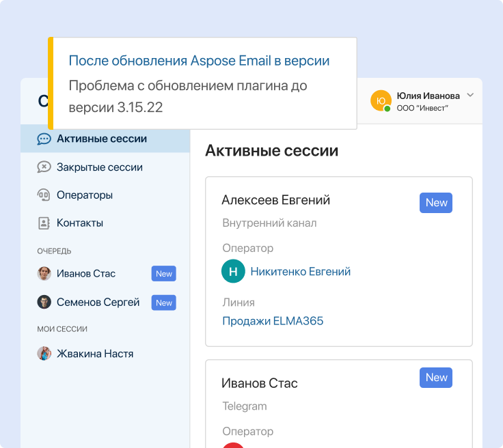Click the Иванов Стас session card title

pos(260,383)
